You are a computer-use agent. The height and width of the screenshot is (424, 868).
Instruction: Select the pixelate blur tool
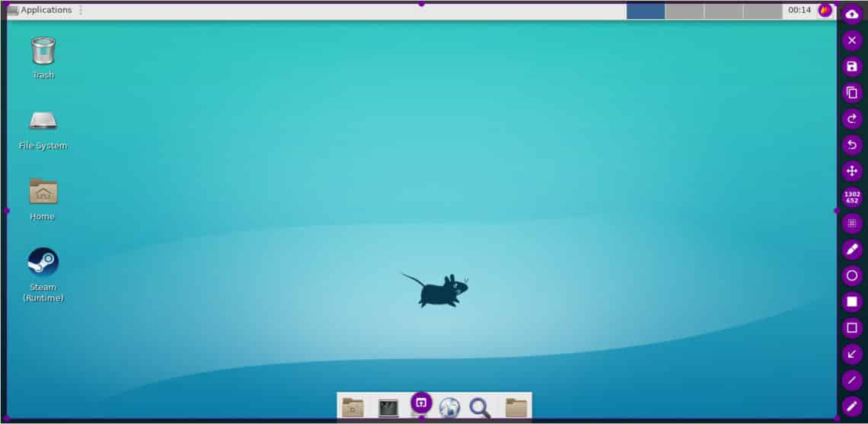coord(852,224)
